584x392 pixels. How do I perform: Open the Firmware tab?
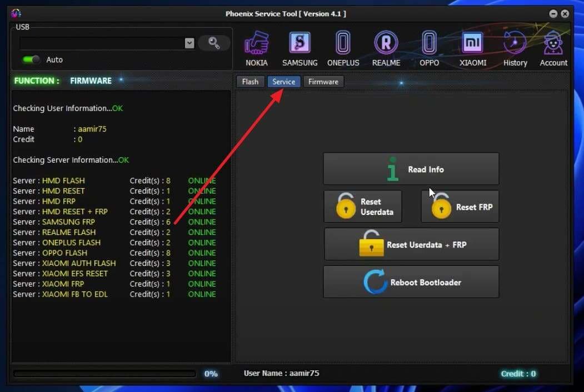coord(323,82)
